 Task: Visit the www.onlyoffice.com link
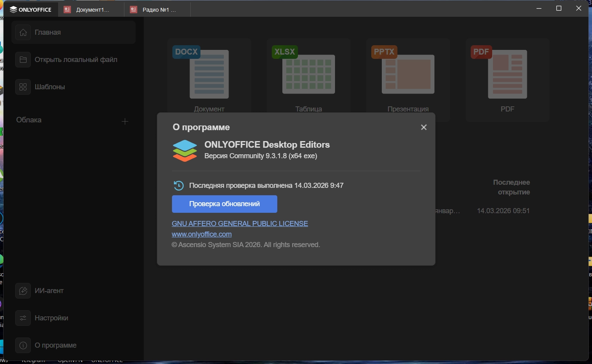[x=202, y=234]
